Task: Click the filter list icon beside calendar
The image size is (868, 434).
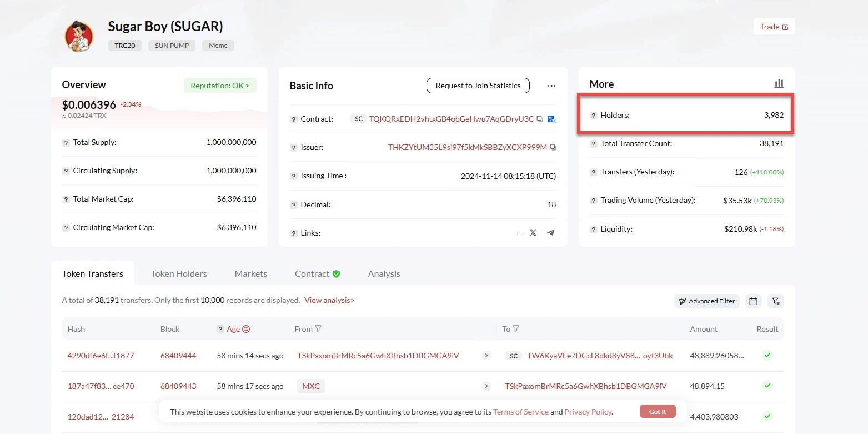Action: (x=776, y=301)
